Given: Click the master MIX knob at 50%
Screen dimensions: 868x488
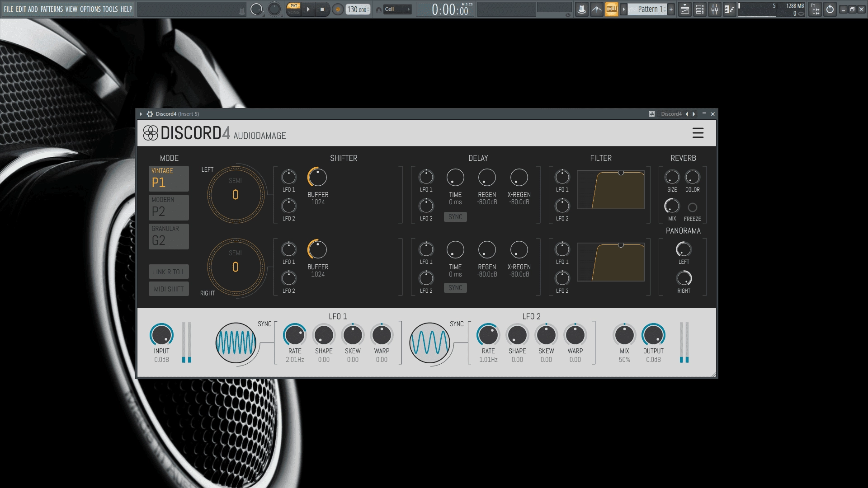Looking at the screenshot, I should point(624,335).
